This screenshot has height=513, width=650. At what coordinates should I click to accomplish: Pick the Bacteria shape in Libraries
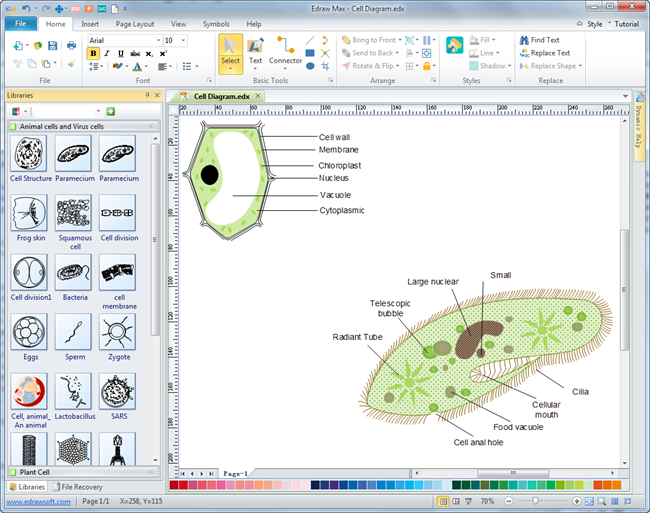tap(73, 273)
